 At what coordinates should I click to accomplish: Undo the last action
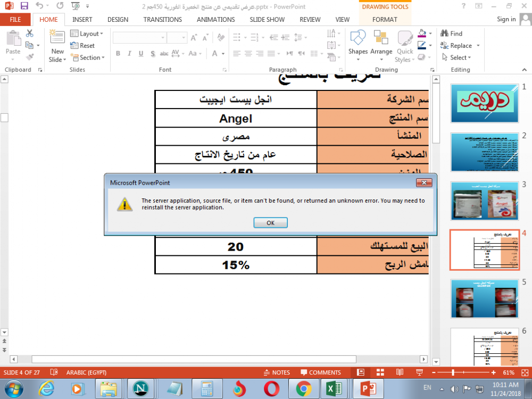click(40, 6)
